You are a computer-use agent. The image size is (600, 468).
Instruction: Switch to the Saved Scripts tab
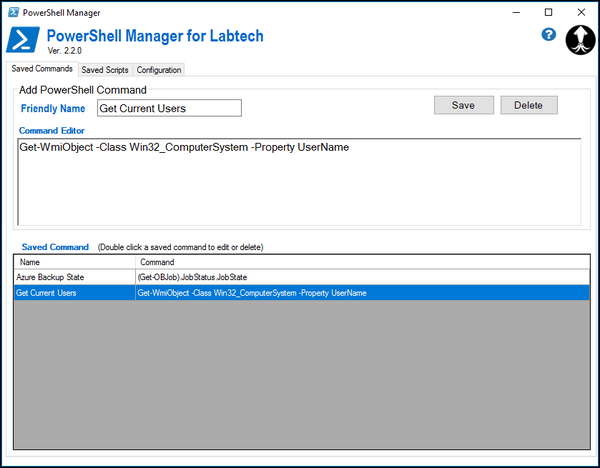(105, 70)
